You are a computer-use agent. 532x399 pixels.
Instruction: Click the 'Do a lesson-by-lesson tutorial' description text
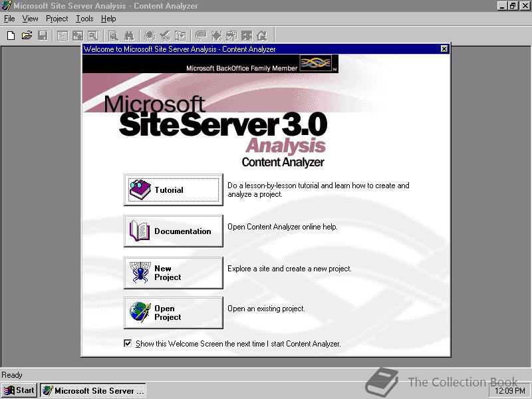319,190
